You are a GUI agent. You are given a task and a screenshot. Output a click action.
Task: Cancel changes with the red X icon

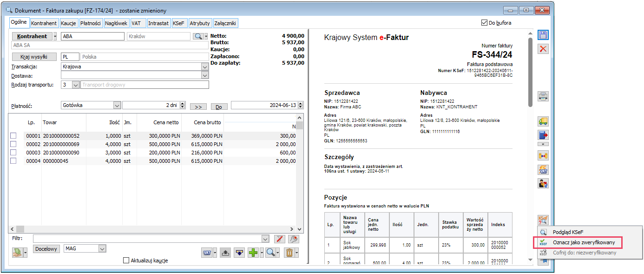coord(543,49)
